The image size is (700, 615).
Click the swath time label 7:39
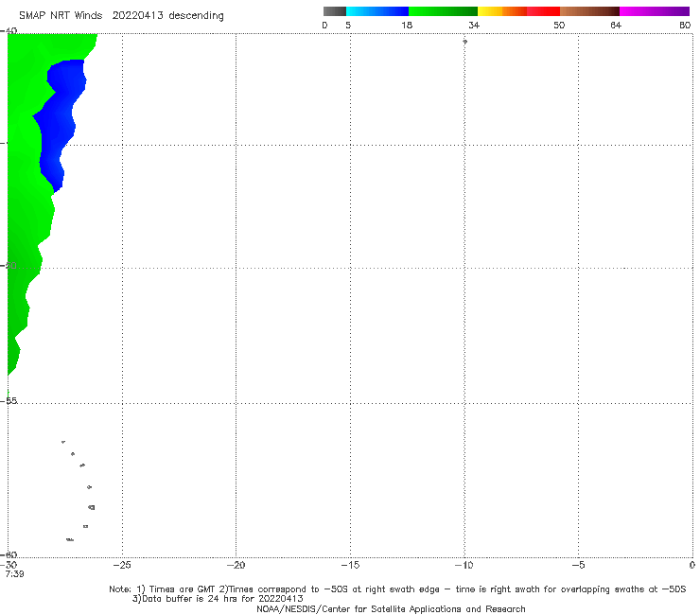pos(15,574)
